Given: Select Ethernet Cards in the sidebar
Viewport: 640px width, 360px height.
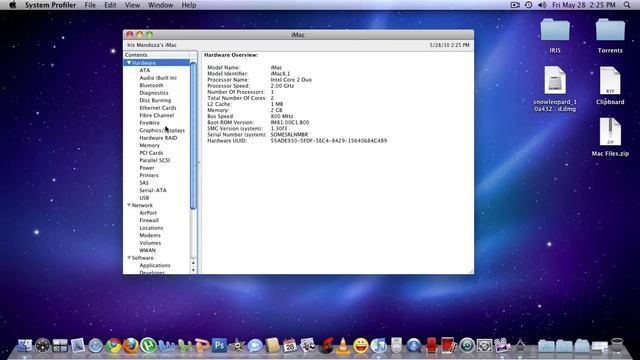Looking at the screenshot, I should pos(157,108).
